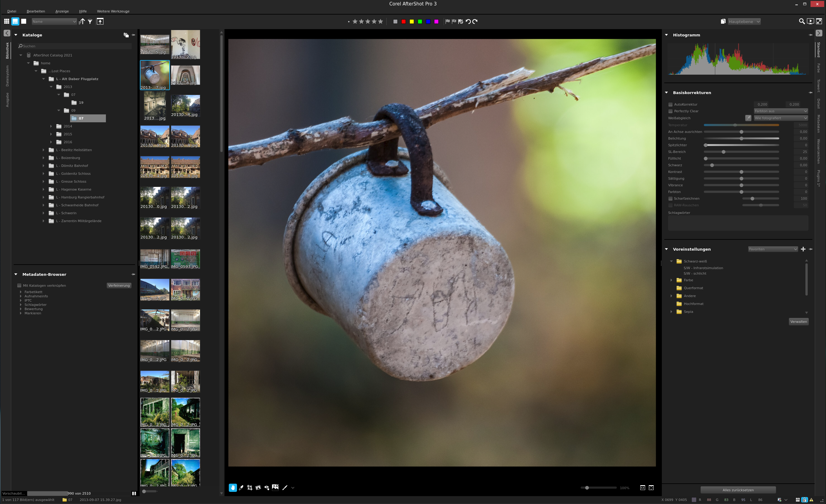This screenshot has height=504, width=826.
Task: Start the slideshow
Action: click(x=810, y=22)
